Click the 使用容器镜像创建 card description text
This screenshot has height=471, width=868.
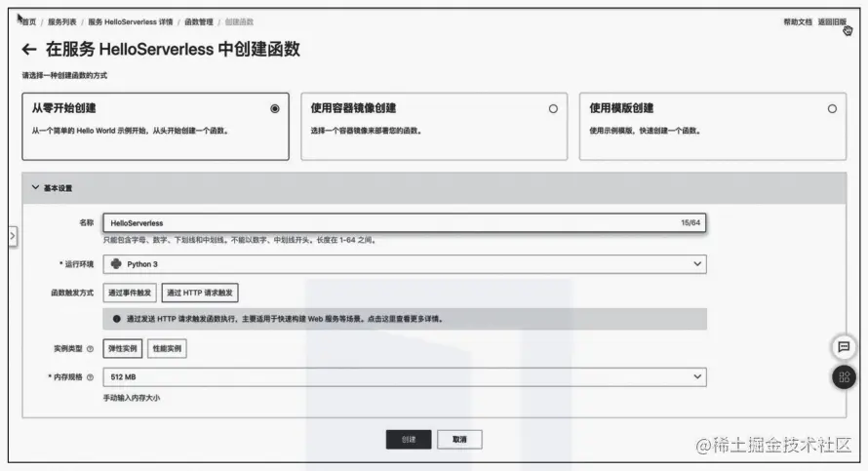[366, 132]
